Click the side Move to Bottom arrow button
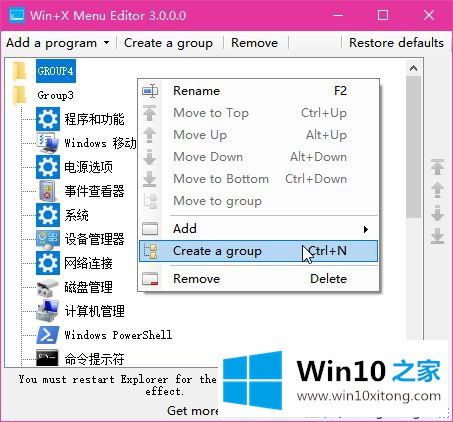This screenshot has height=422, width=453. click(437, 236)
